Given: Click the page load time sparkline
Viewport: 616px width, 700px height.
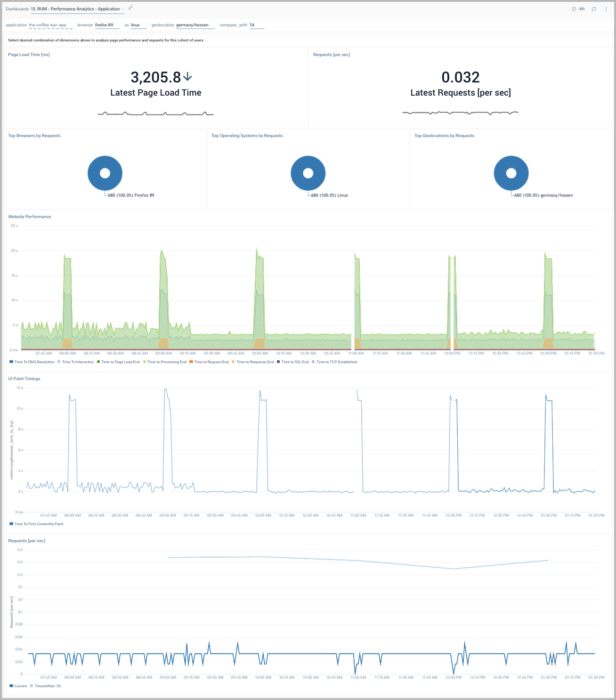Looking at the screenshot, I should pyautogui.click(x=155, y=114).
